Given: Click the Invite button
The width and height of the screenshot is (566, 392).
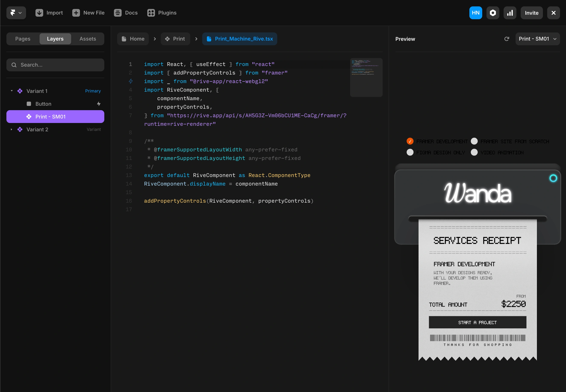Looking at the screenshot, I should (531, 13).
